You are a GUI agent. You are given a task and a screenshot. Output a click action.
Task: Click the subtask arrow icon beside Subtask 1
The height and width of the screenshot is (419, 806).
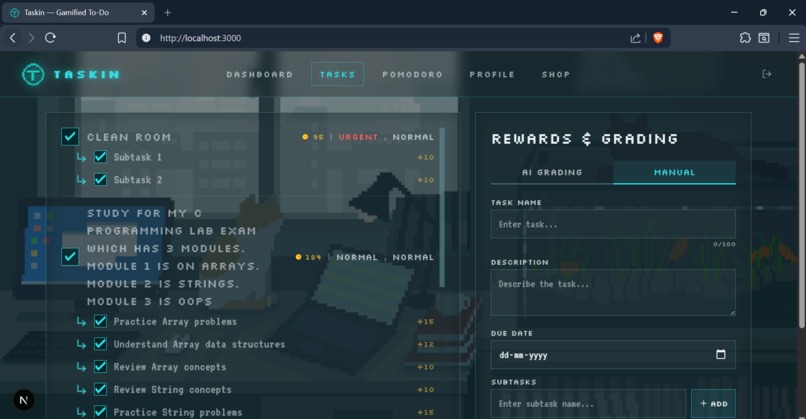click(x=81, y=157)
